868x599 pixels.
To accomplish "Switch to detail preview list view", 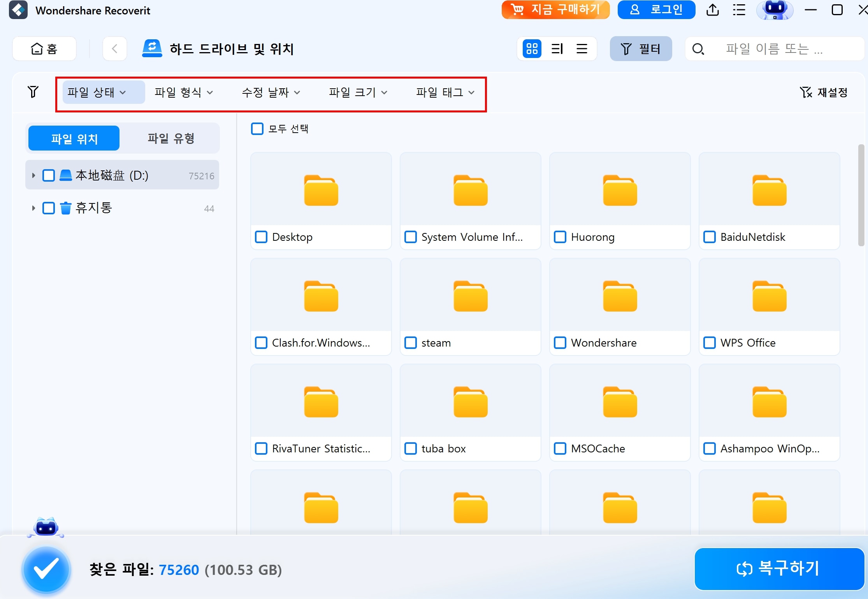I will pos(557,49).
